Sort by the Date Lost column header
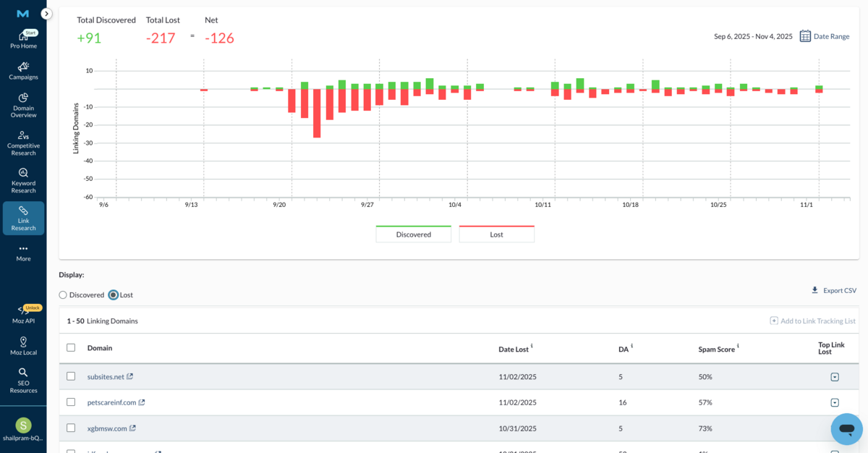Viewport: 868px width, 453px height. click(514, 350)
